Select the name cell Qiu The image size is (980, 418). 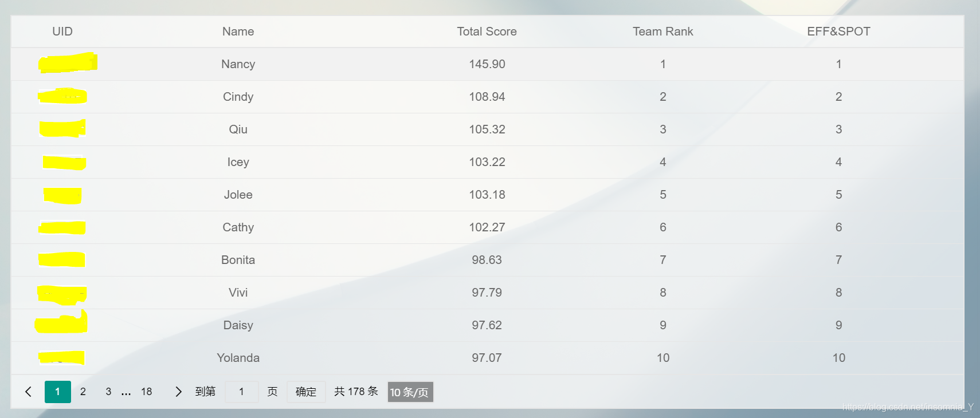coord(238,129)
